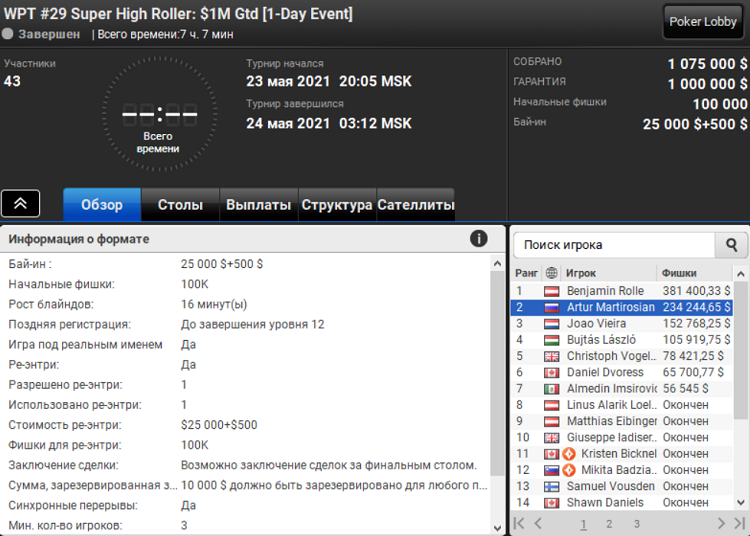Screen dimensions: 750x536
Task: Collapse the tournament header with double-chevron button
Action: (21, 203)
